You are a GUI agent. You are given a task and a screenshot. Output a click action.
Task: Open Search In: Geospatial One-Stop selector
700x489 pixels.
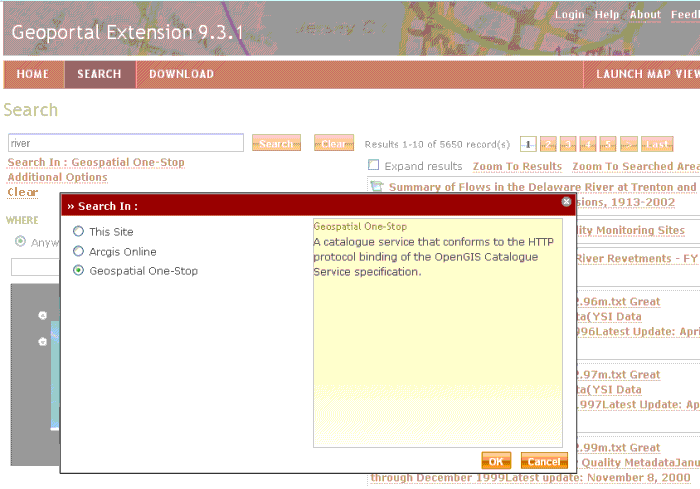[96, 162]
